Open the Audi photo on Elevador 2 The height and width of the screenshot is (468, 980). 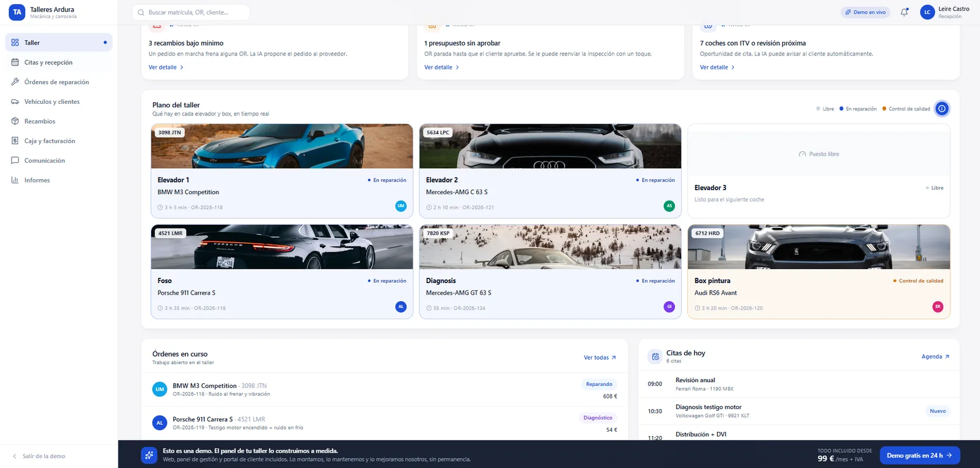(x=550, y=146)
